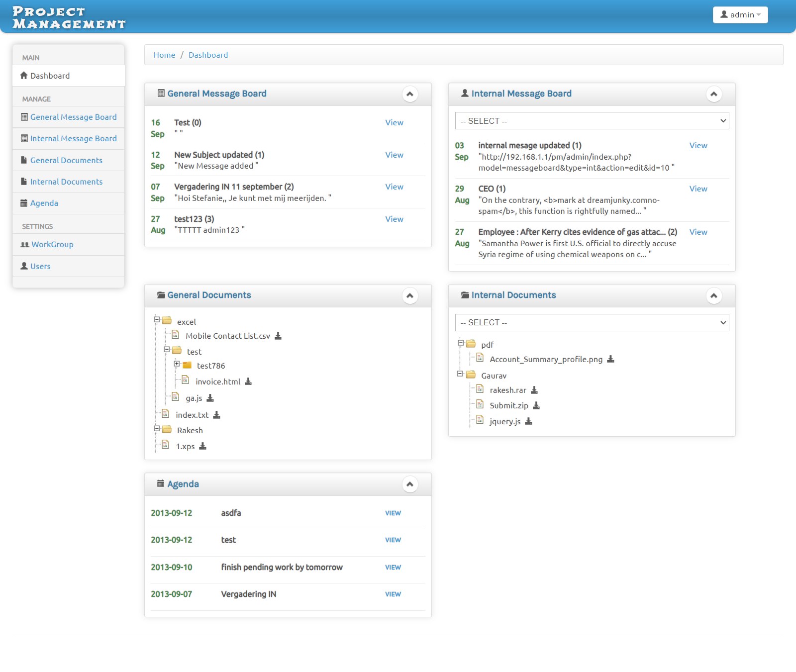Download jquery.js using its download icon
The image size is (796, 672).
pyautogui.click(x=528, y=421)
